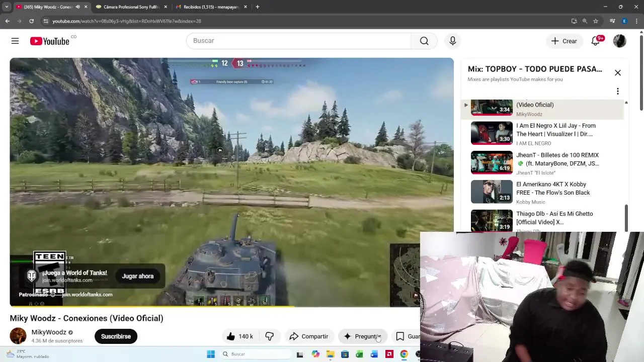Open the MikyWoodz channel name link
This screenshot has height=362, width=644.
tap(49, 332)
